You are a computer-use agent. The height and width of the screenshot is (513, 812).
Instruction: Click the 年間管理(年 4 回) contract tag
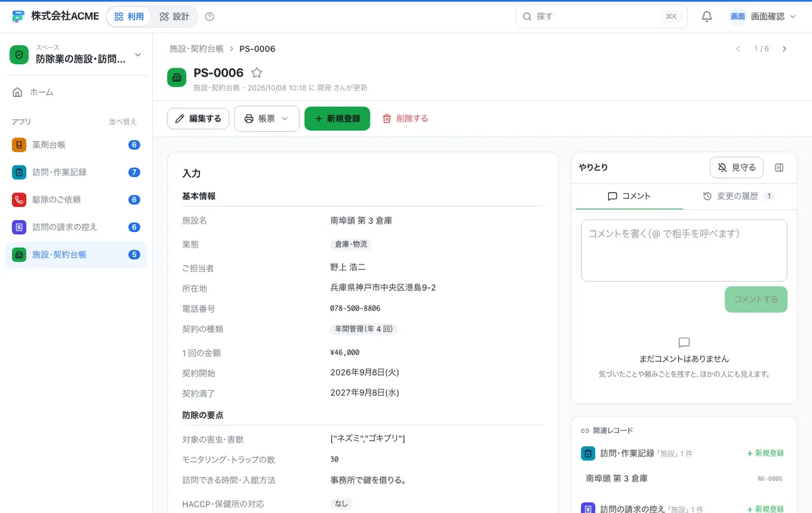[364, 329]
